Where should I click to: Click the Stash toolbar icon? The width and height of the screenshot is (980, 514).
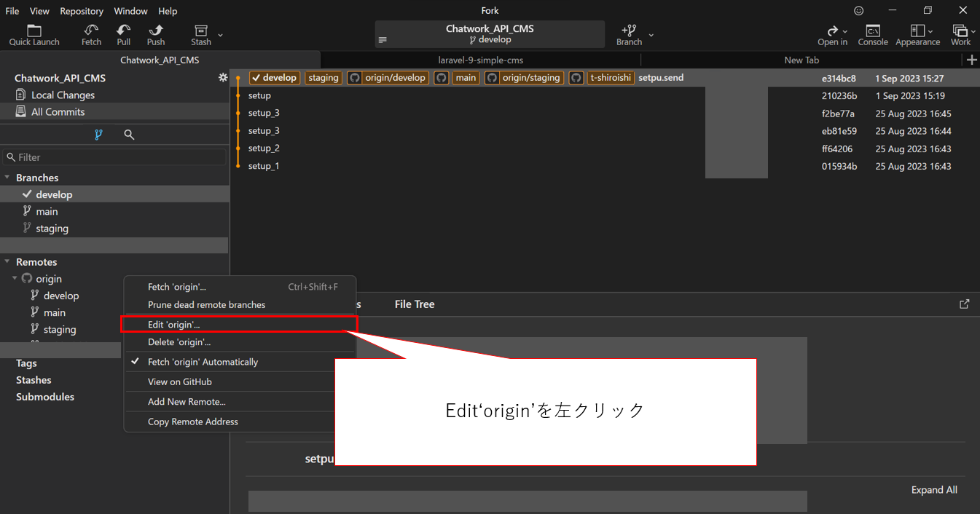point(201,35)
